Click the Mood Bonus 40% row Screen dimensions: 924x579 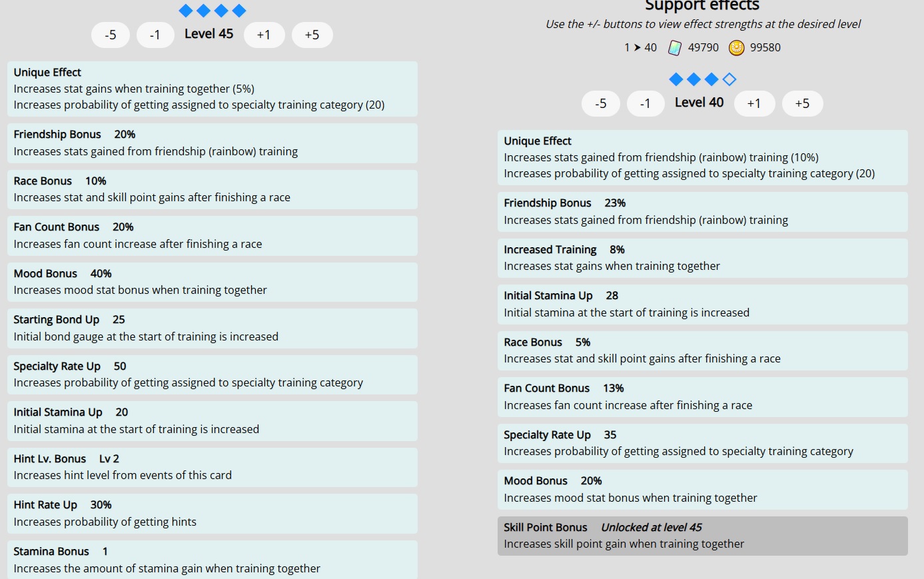point(213,282)
